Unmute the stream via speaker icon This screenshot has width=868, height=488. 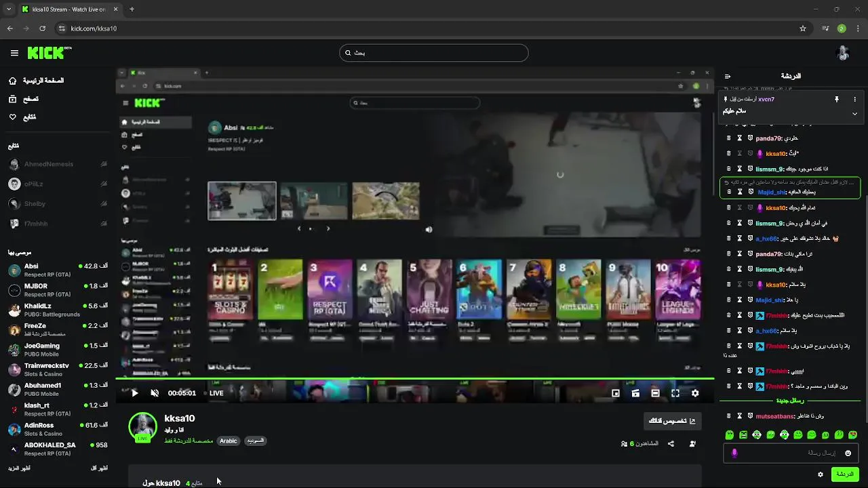[155, 393]
